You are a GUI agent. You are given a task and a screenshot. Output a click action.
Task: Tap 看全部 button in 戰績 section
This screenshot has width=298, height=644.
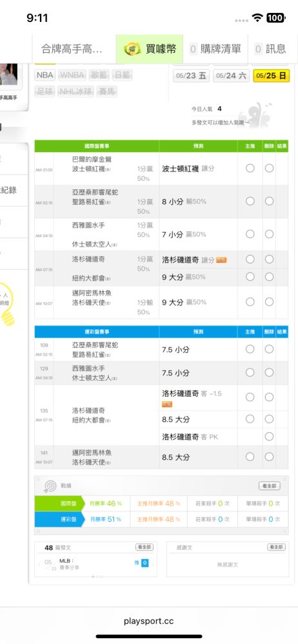coord(270,486)
